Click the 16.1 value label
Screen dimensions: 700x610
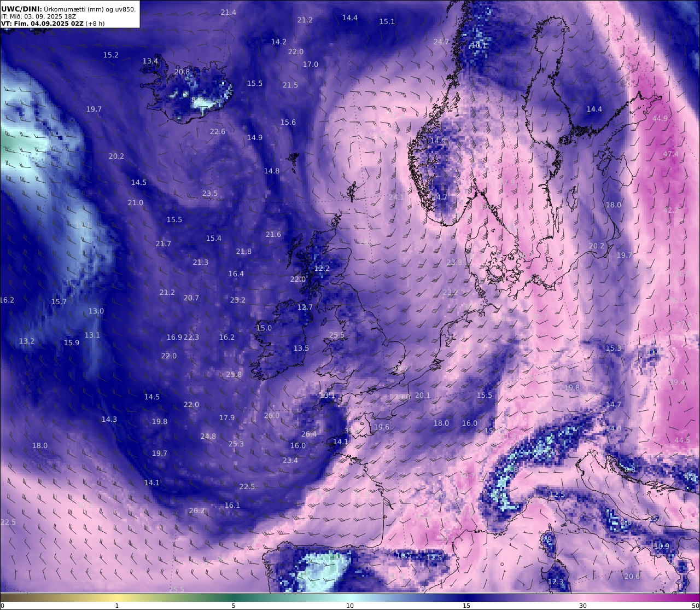[x=232, y=505]
